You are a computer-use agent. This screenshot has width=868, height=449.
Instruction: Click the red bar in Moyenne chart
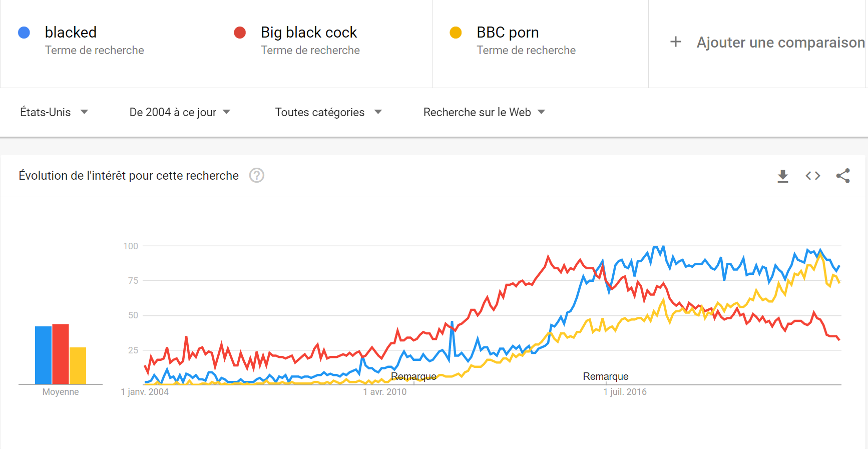tap(61, 354)
